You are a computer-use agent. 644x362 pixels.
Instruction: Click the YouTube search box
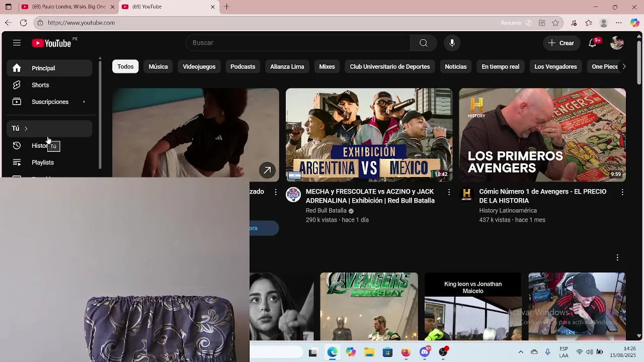tap(298, 43)
